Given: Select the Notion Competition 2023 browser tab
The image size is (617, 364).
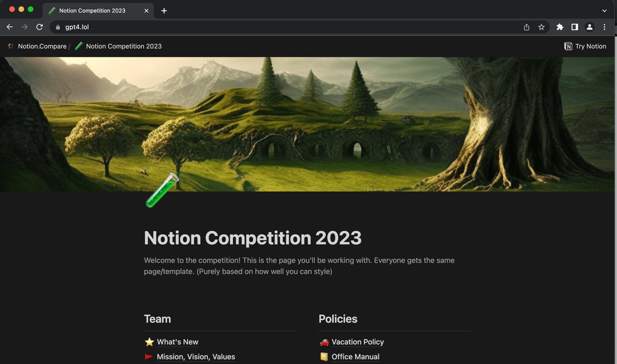Looking at the screenshot, I should pos(98,10).
